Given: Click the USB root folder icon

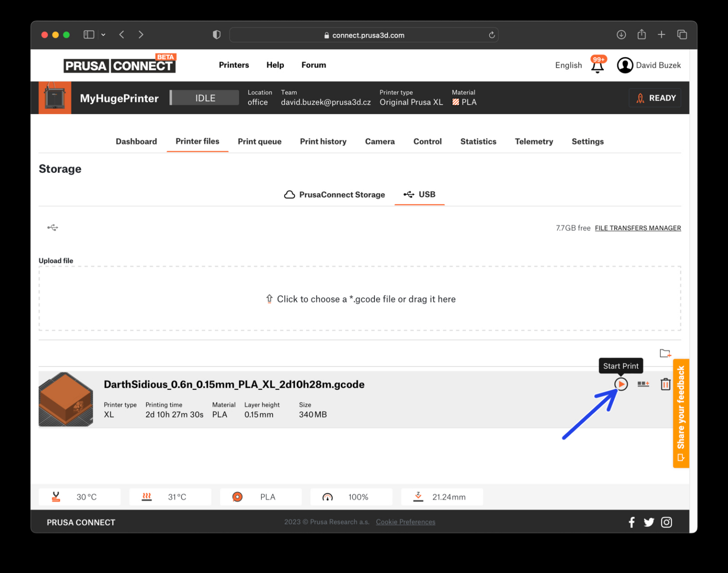Looking at the screenshot, I should click(53, 228).
